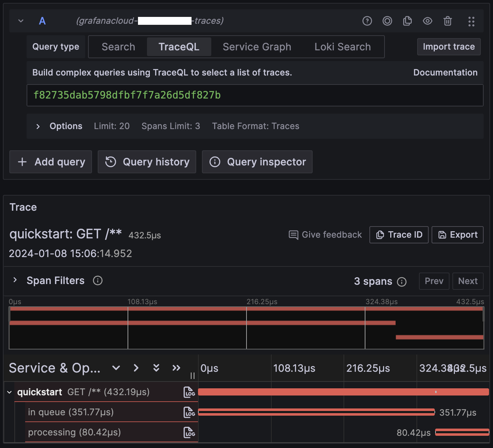Click the query help question mark icon
The width and height of the screenshot is (493, 448).
367,21
